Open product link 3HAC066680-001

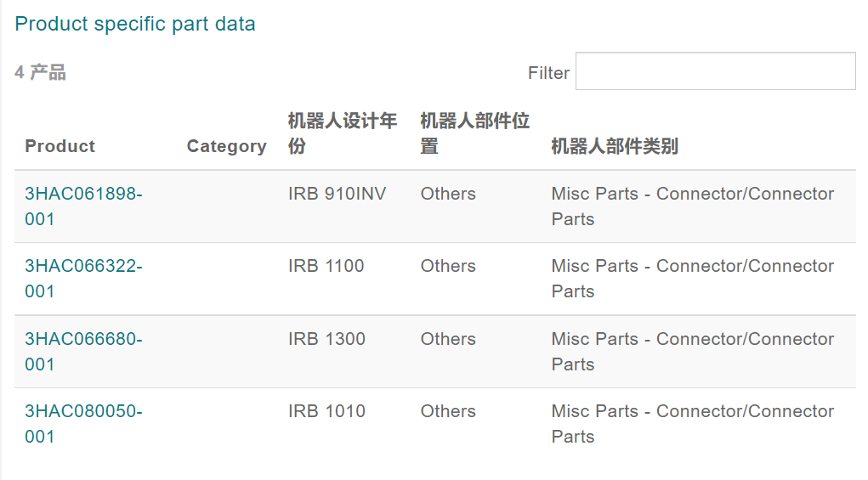(x=83, y=351)
